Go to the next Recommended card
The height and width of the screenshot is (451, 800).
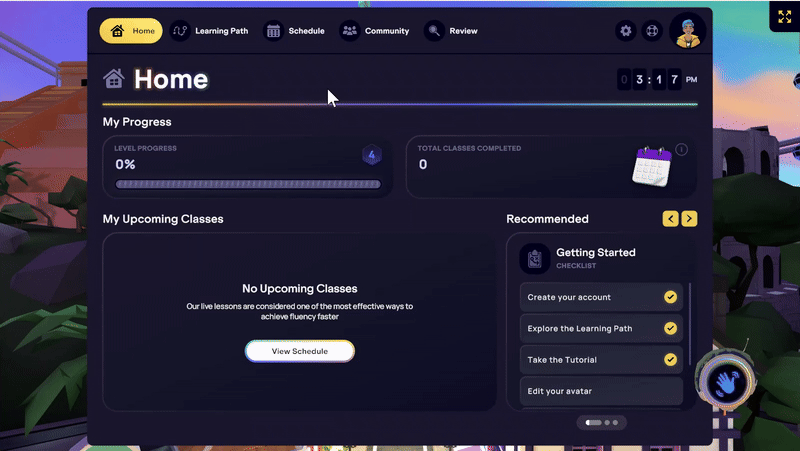[x=690, y=219]
